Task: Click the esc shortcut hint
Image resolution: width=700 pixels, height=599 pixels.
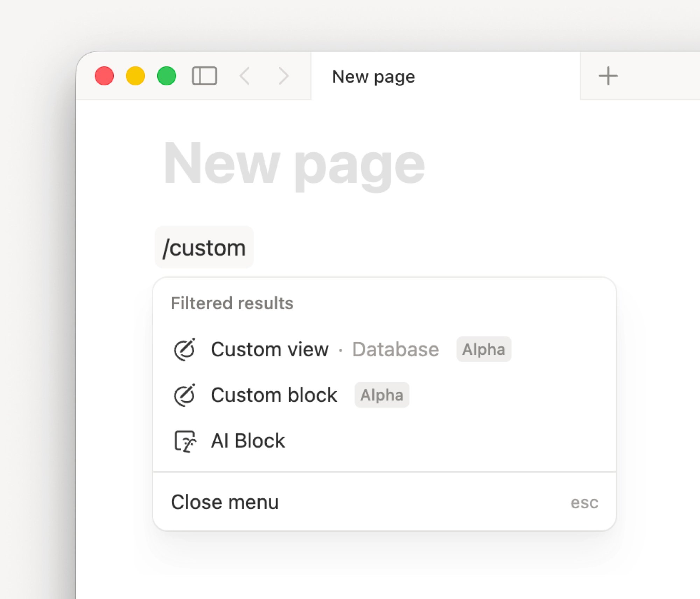Action: pos(584,503)
